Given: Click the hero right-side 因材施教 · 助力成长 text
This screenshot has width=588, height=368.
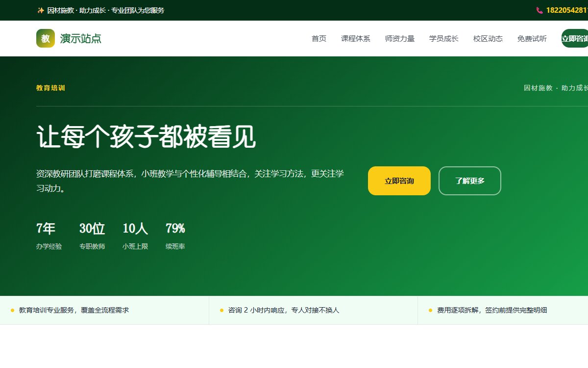Looking at the screenshot, I should click(556, 88).
